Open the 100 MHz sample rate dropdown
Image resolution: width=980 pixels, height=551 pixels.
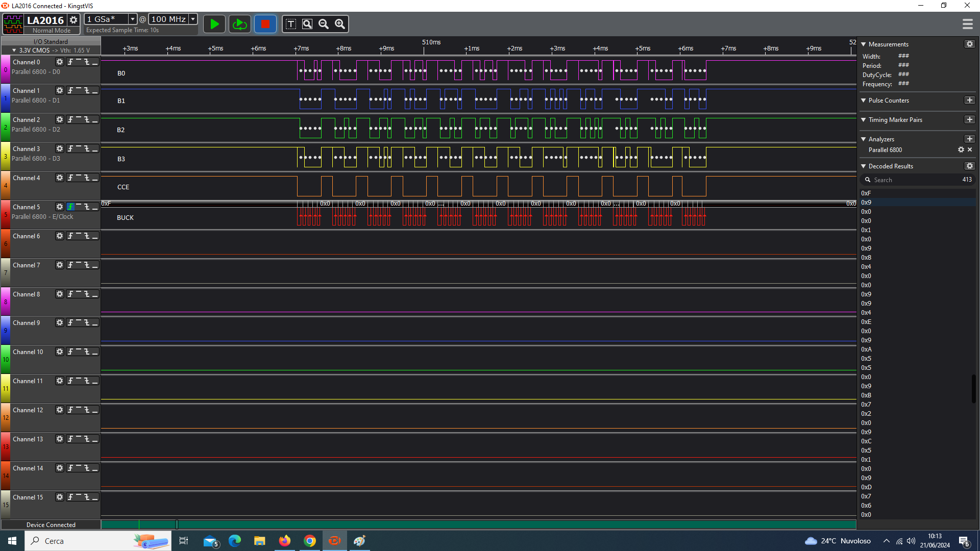click(x=193, y=19)
